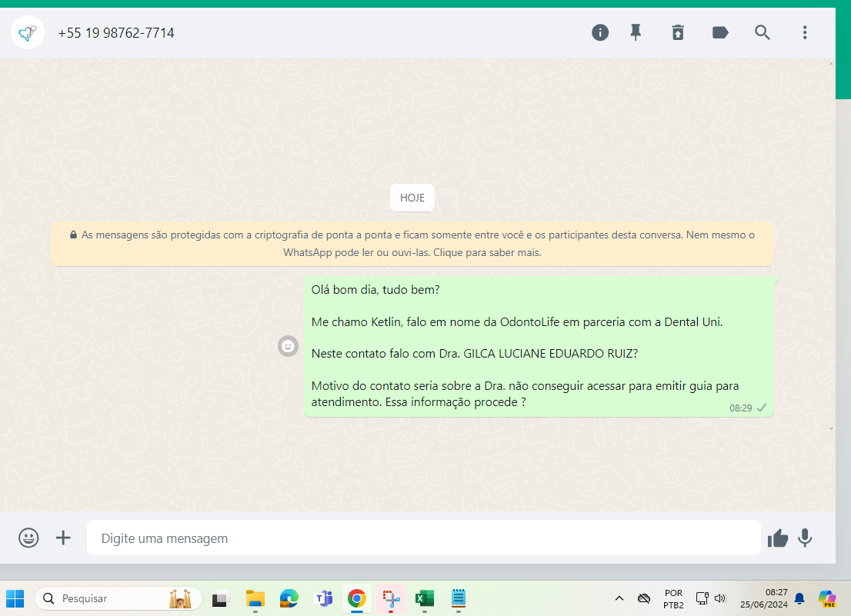Open the emoji picker
Viewport: 851px width, 616px height.
[28, 538]
